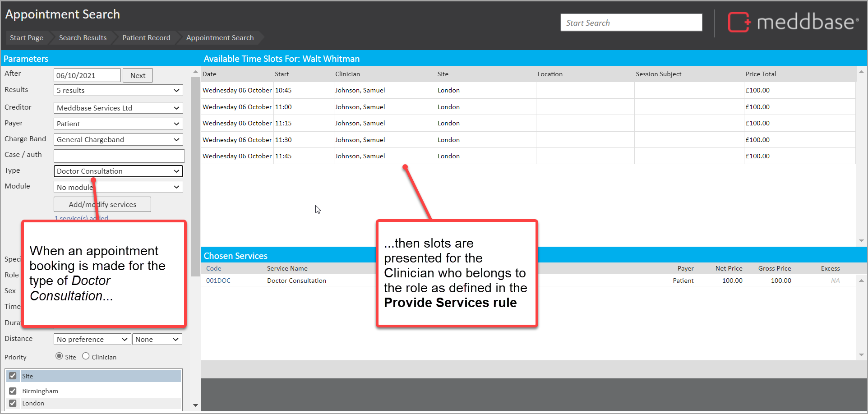The image size is (868, 414).
Task: Open the Results count dropdown
Action: point(118,91)
